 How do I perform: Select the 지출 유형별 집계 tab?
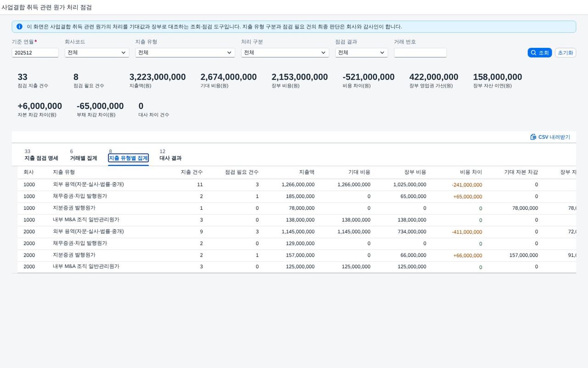128,158
